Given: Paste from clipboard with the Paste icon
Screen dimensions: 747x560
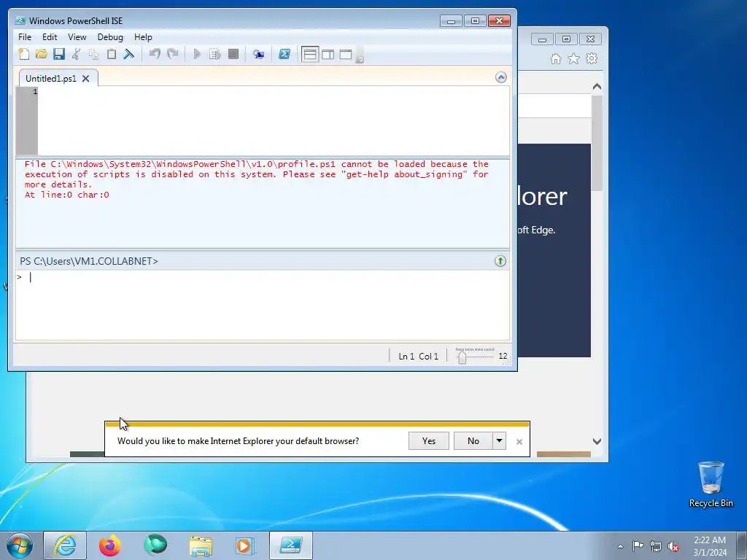Looking at the screenshot, I should pyautogui.click(x=112, y=54).
